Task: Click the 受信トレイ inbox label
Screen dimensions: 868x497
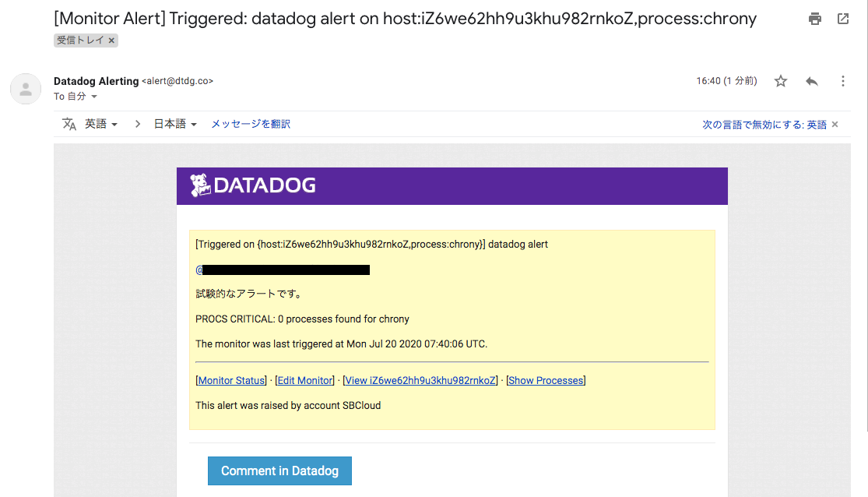Action: 79,41
